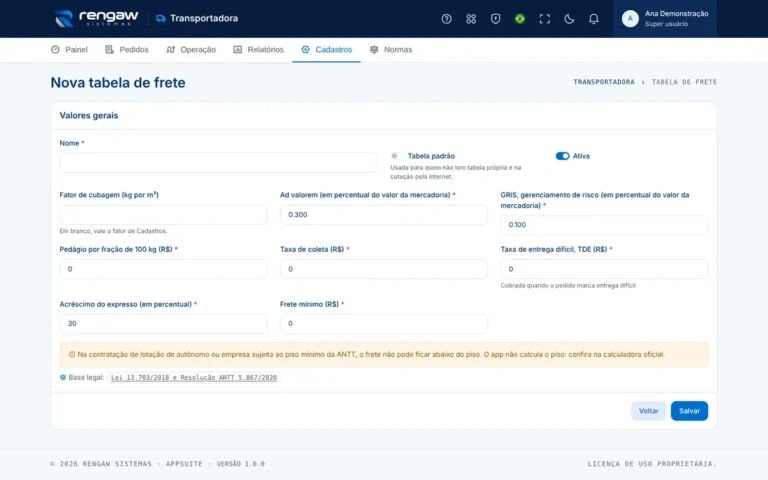
Task: Focus Pedágio por fração de 100 kg field
Action: tap(163, 269)
